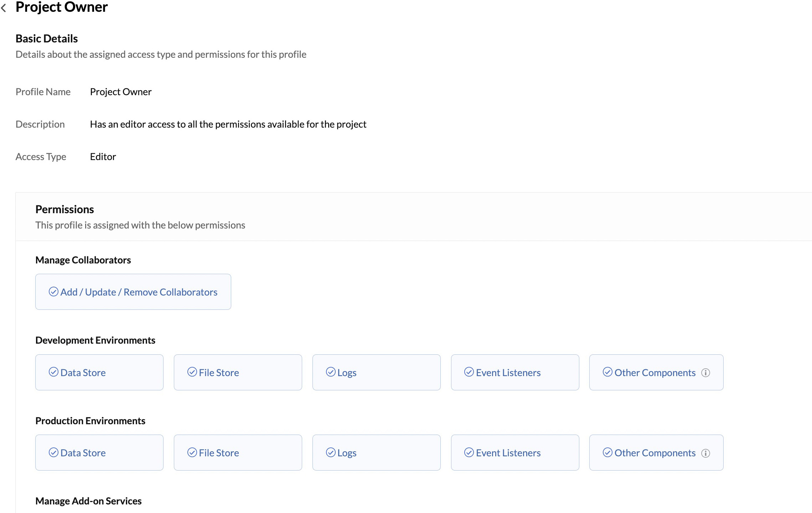This screenshot has width=812, height=513.
Task: Click the Production Other Components chip
Action: 656,452
